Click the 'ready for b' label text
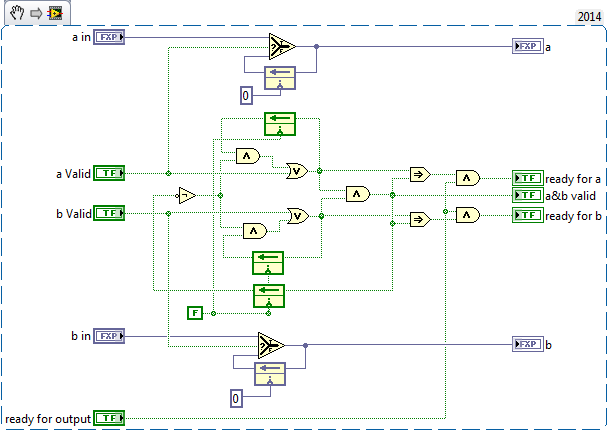608x431 pixels. (x=573, y=216)
